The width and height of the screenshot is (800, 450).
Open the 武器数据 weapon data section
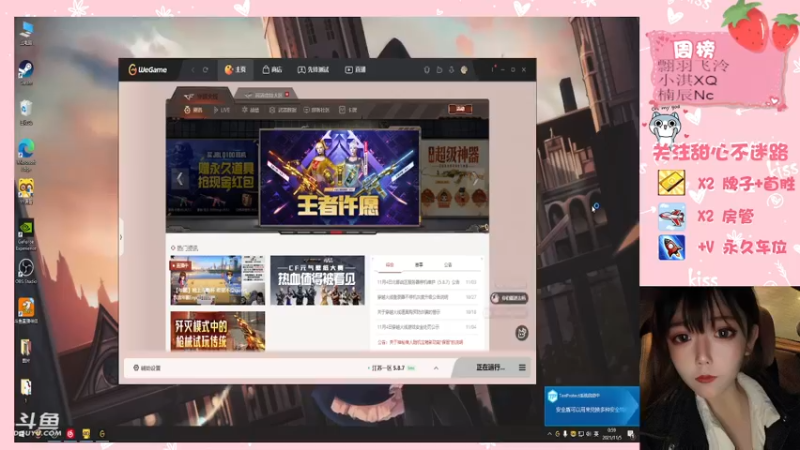click(x=283, y=110)
